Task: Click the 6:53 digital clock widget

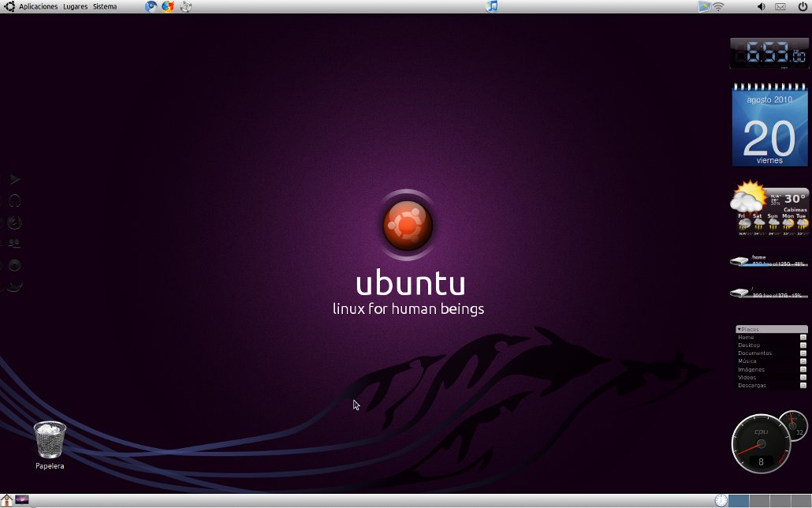Action: 769,53
